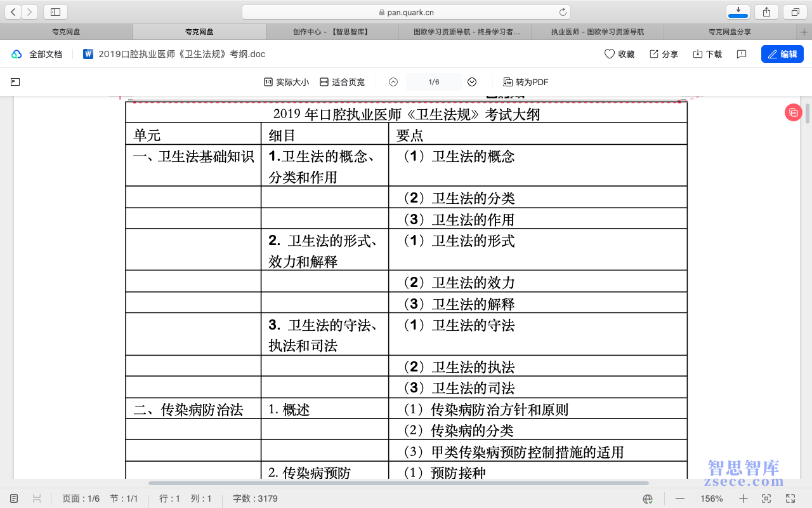Toggle the Safari sidebar button
The height and width of the screenshot is (508, 812).
[x=55, y=12]
